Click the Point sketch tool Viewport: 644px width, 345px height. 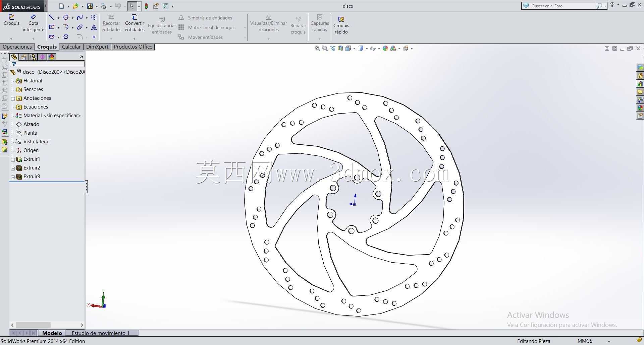(x=94, y=37)
